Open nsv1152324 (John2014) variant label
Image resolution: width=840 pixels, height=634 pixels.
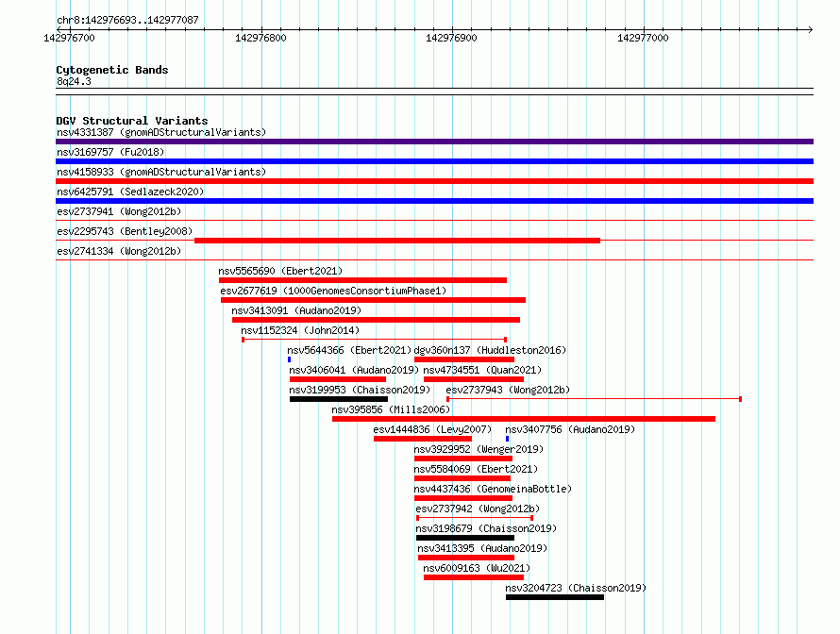tap(300, 330)
